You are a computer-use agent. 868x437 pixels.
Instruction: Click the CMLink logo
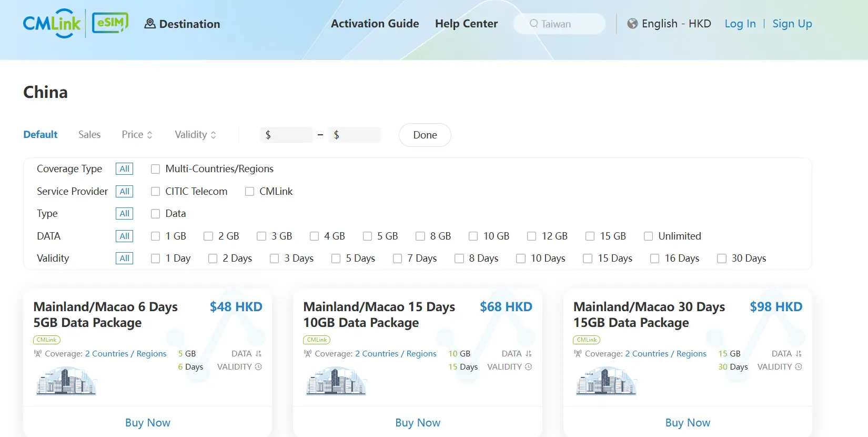(52, 24)
